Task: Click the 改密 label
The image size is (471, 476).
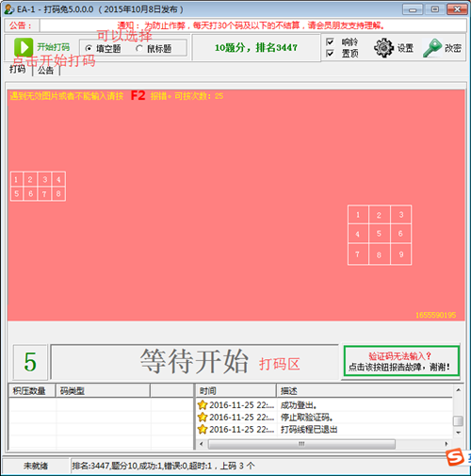Action: [x=453, y=48]
